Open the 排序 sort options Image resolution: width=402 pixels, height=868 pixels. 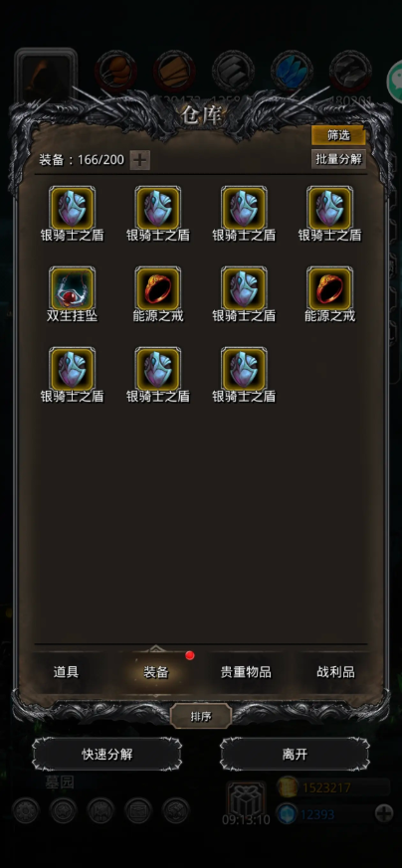201,717
